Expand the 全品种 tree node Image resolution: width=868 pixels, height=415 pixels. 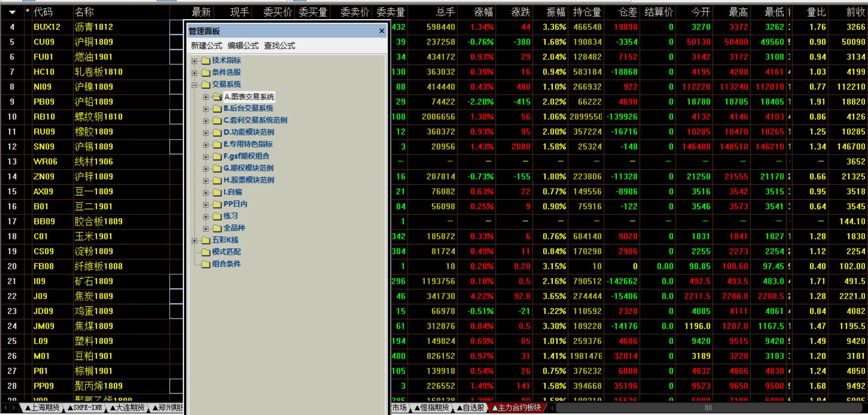pos(206,228)
